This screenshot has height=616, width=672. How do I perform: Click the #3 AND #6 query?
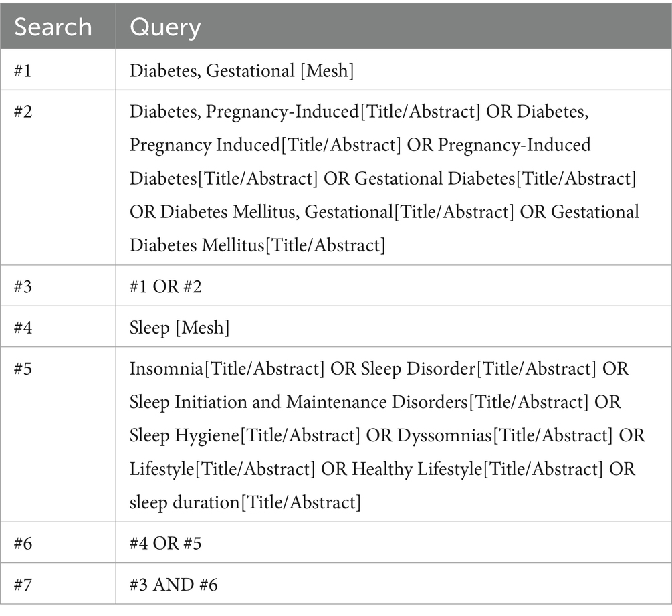click(174, 585)
